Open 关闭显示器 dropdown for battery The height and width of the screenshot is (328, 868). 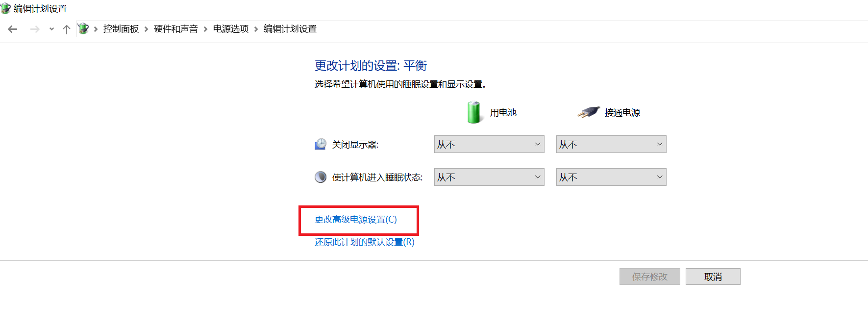tap(489, 144)
